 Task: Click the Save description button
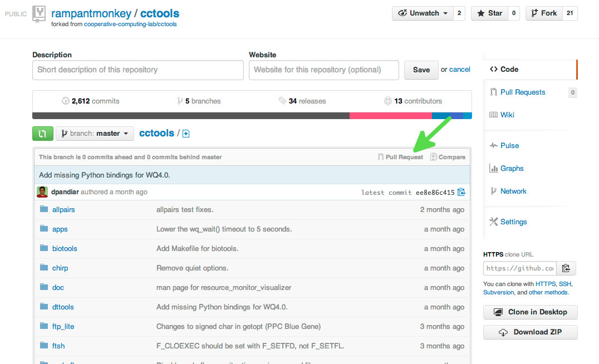coord(421,70)
